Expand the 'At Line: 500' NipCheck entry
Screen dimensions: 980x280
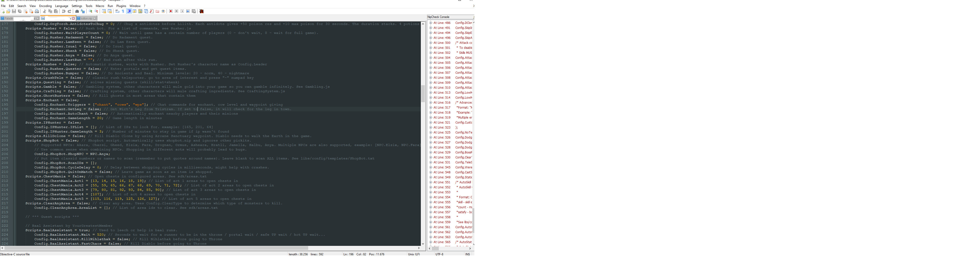[x=430, y=43]
